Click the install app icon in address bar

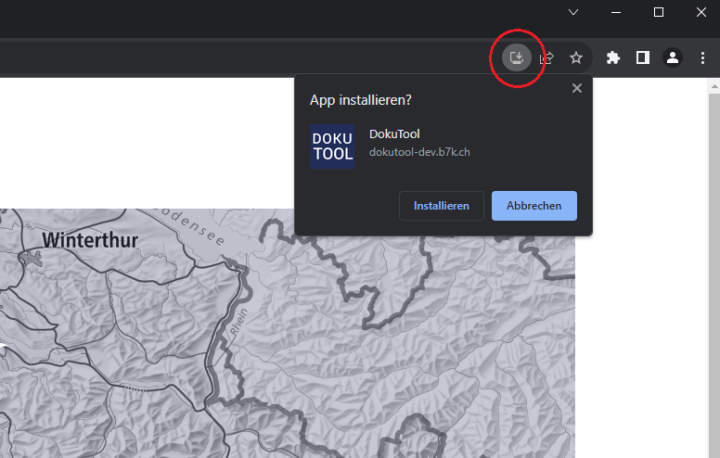click(516, 58)
